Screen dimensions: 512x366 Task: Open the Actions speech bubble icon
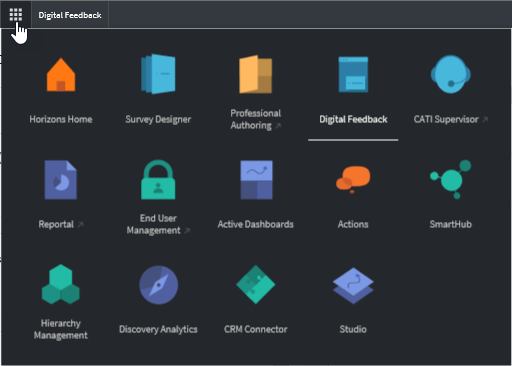[353, 179]
